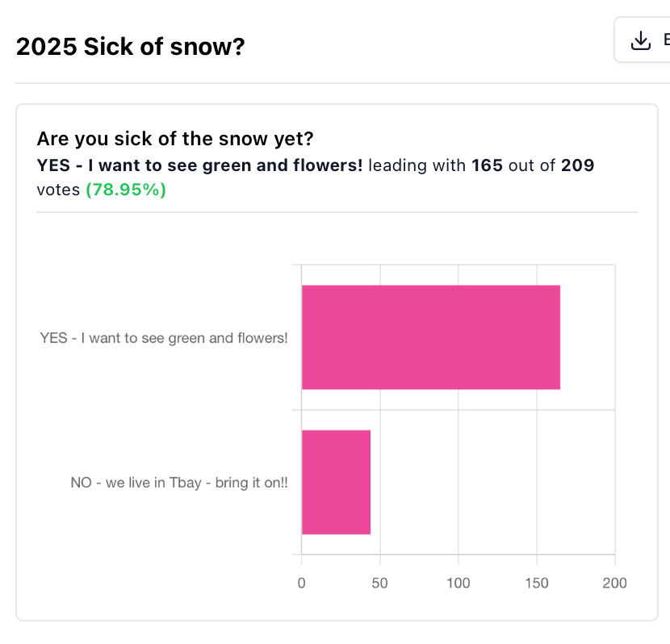Viewport: 670px width, 644px height.
Task: Click the 'YES - I want to see green and flowers!' axis label
Action: click(x=164, y=338)
